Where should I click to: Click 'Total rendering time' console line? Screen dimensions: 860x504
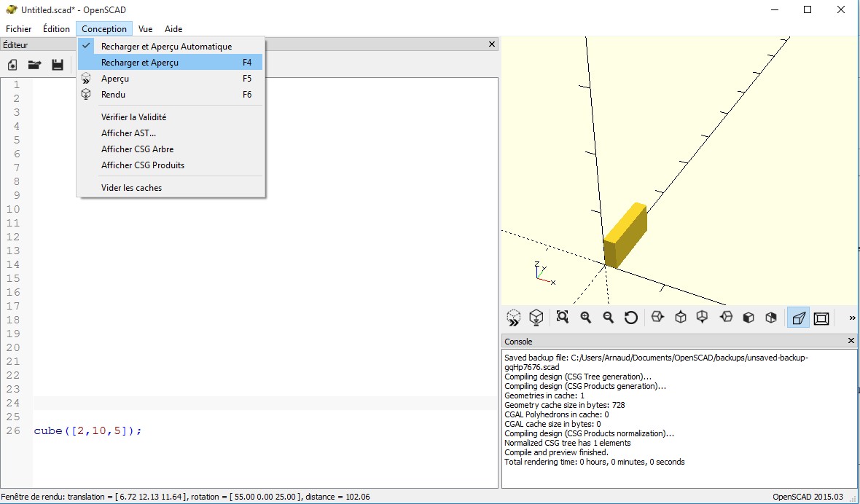[x=595, y=462]
